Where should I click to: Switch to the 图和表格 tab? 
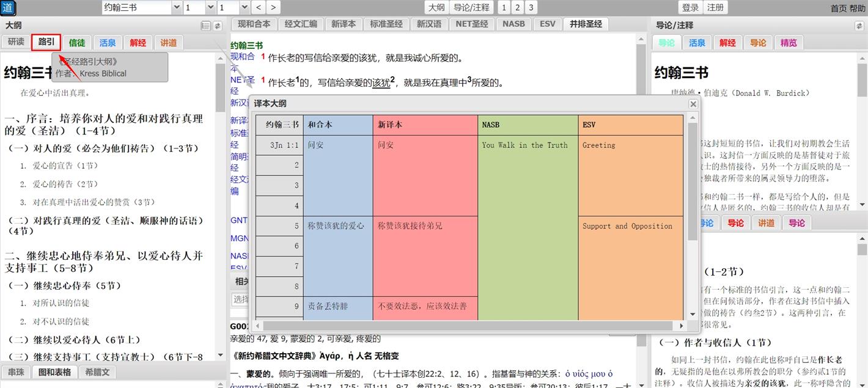click(x=56, y=372)
